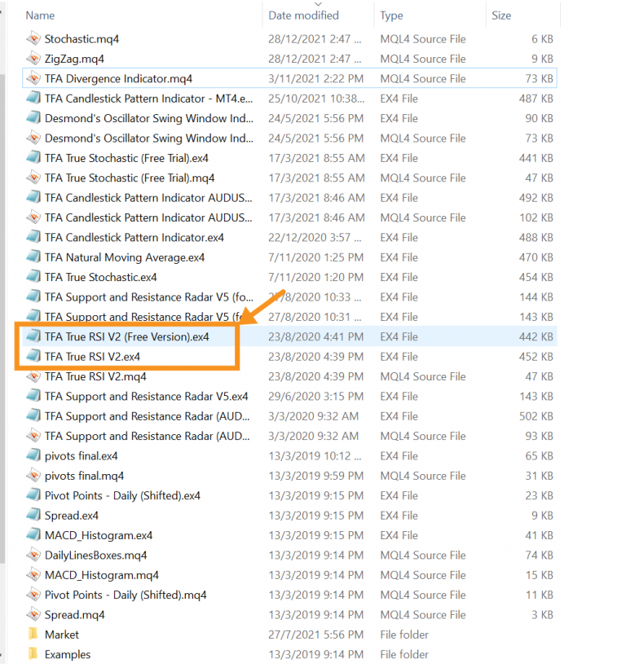Screen dimensions: 626x672
Task: Click the ZigZag.mq4 source file icon
Action: pos(33,59)
